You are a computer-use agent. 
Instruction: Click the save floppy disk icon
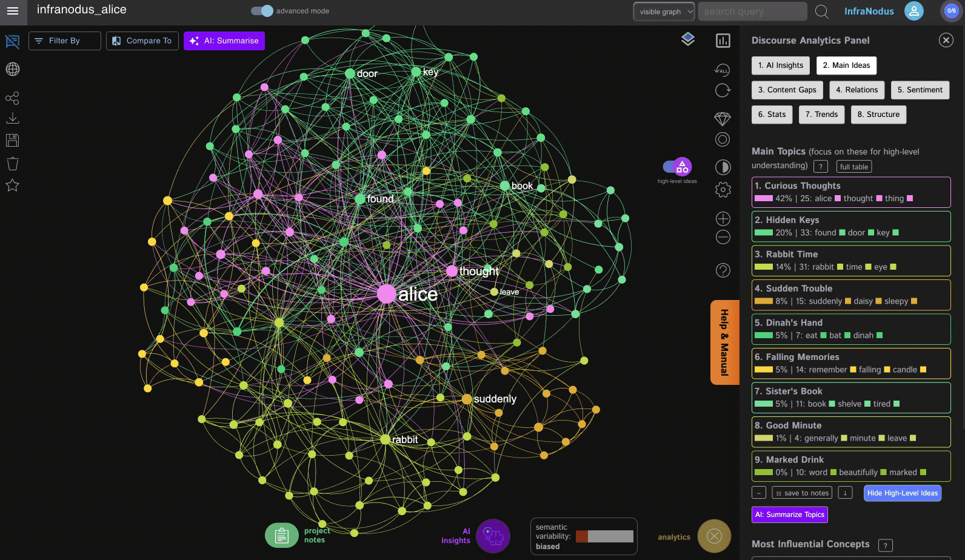click(12, 140)
